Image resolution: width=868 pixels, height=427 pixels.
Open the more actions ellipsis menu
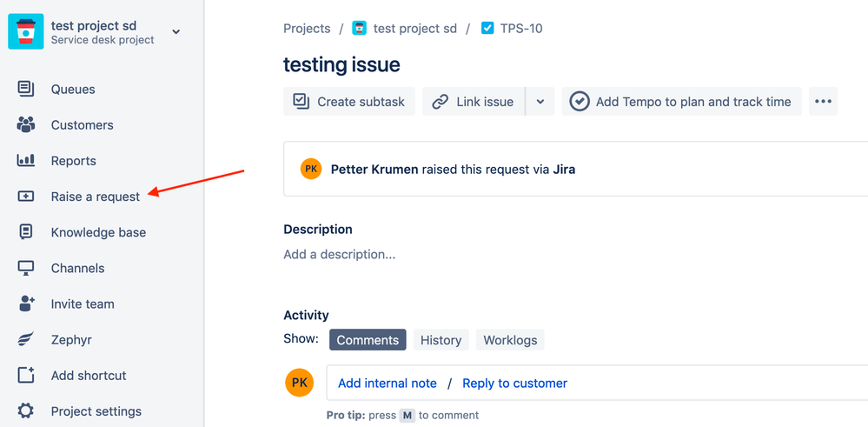(x=823, y=102)
